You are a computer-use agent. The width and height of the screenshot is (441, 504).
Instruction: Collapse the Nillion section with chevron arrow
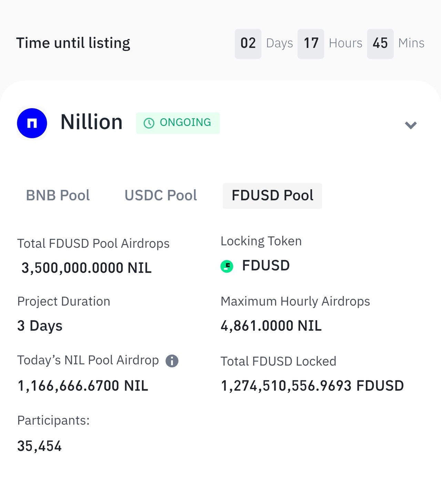tap(411, 125)
